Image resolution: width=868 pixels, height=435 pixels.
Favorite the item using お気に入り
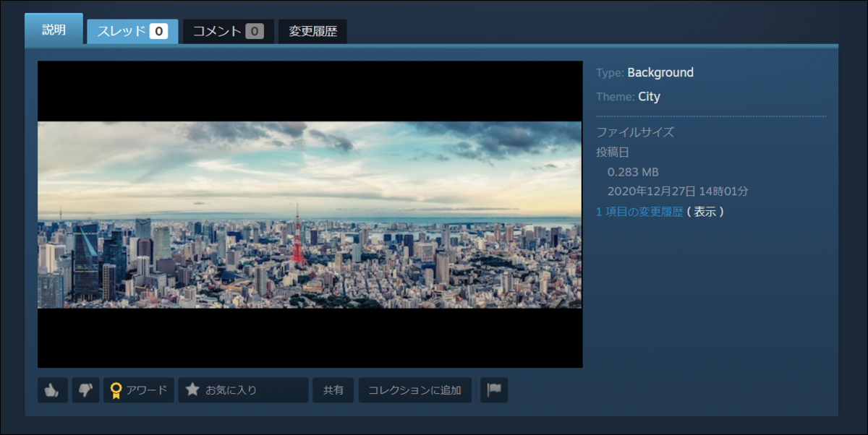coord(242,389)
